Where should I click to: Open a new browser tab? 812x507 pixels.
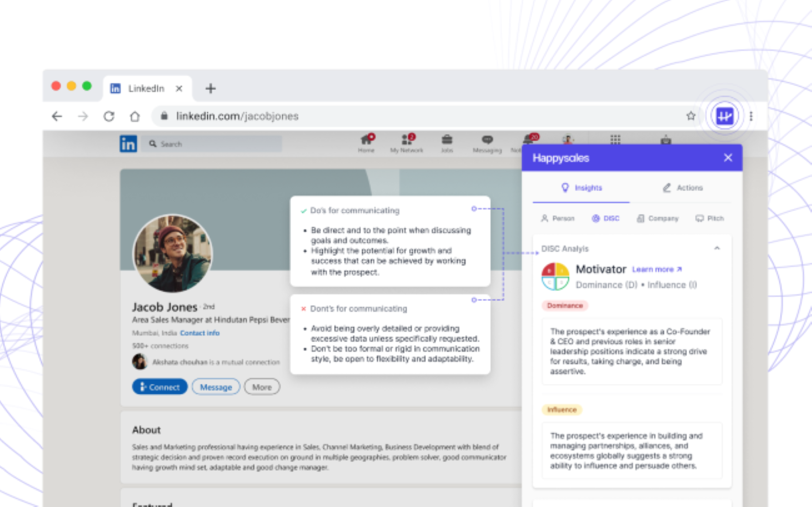tap(211, 88)
